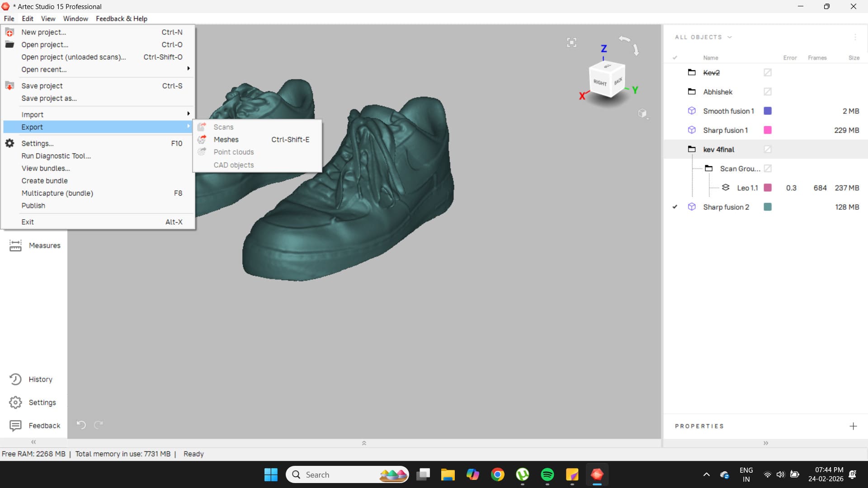Toggle visibility check for Sharp fusion 2

675,207
